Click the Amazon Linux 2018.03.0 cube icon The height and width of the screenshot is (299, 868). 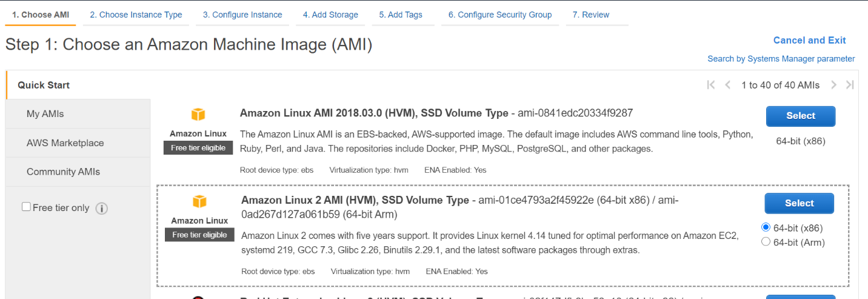point(198,115)
